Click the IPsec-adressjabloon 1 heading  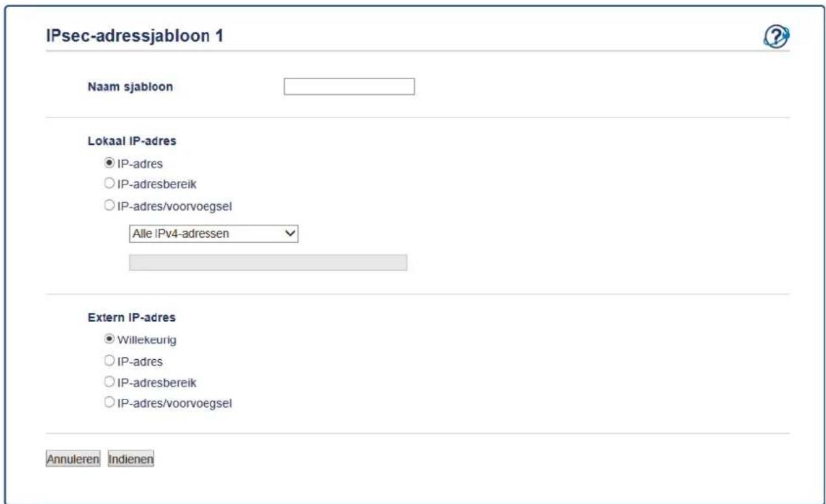click(x=135, y=36)
